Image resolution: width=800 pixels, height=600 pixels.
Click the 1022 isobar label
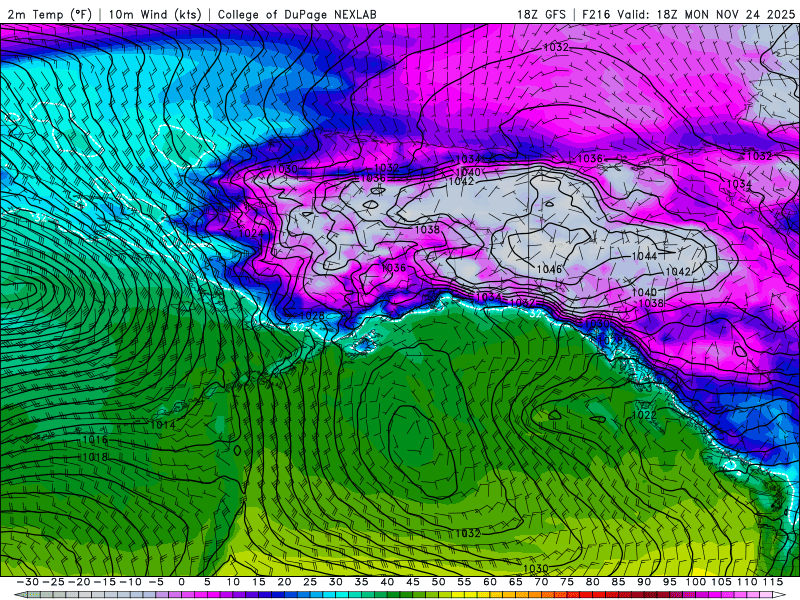point(644,415)
